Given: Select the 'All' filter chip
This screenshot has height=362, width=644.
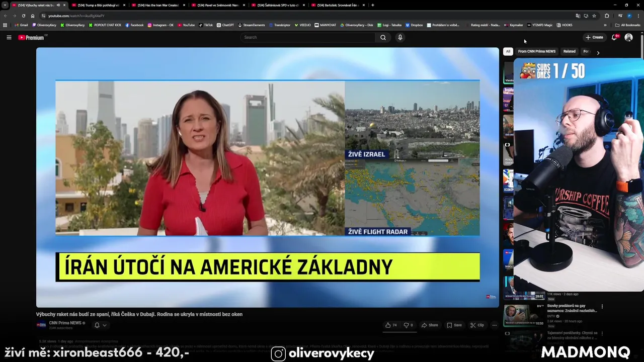Looking at the screenshot, I should click(508, 51).
